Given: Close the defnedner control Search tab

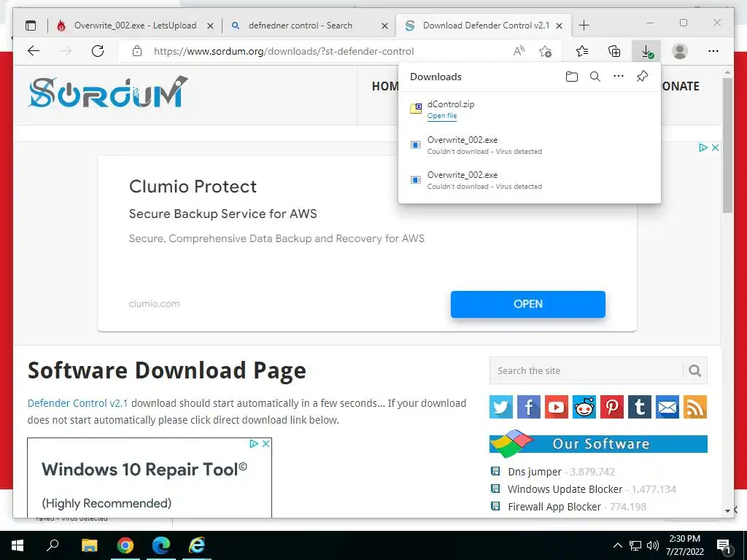Looking at the screenshot, I should coord(385,26).
